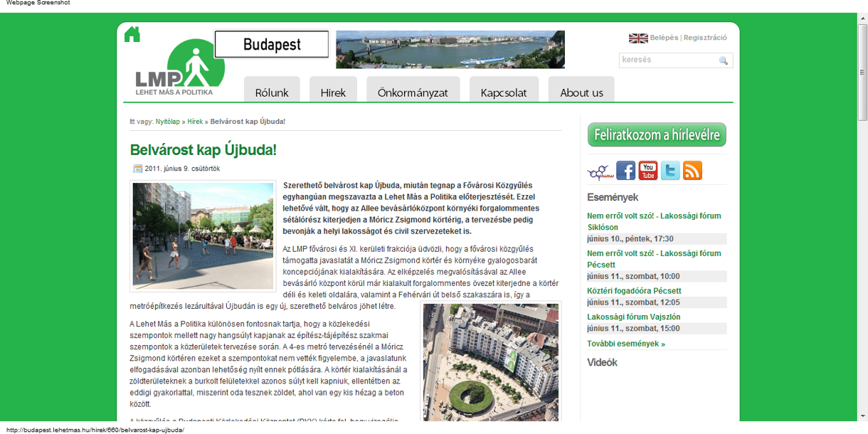Click the Események section heading

(613, 197)
